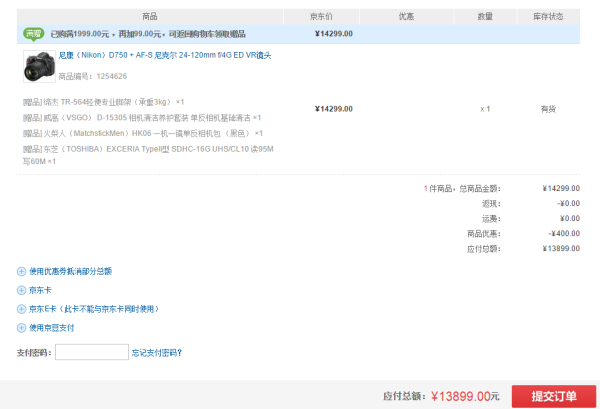Click the plus icon beside 京东卡

tap(21, 290)
